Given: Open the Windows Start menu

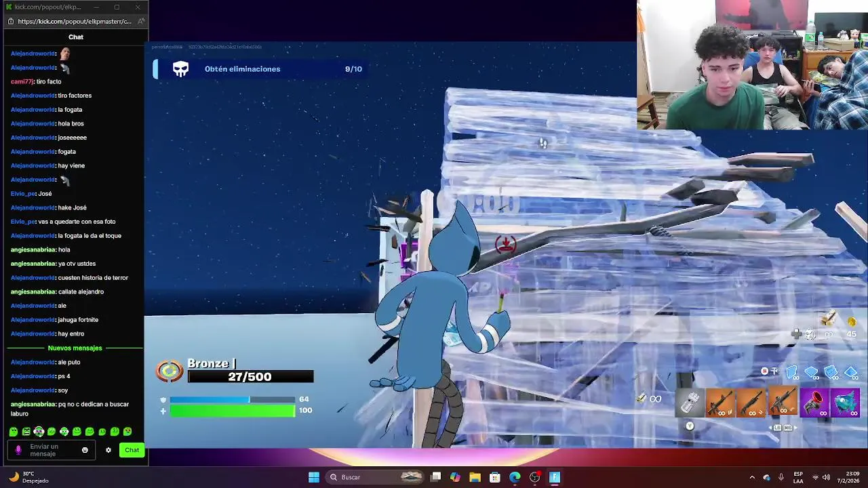Looking at the screenshot, I should pos(314,477).
